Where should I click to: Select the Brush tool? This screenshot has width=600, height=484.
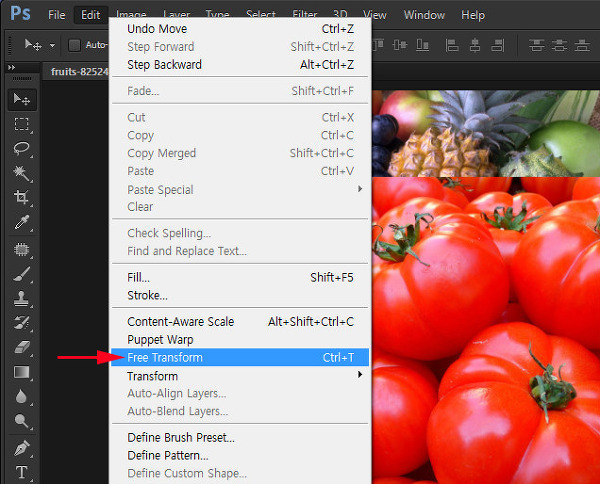pos(21,274)
